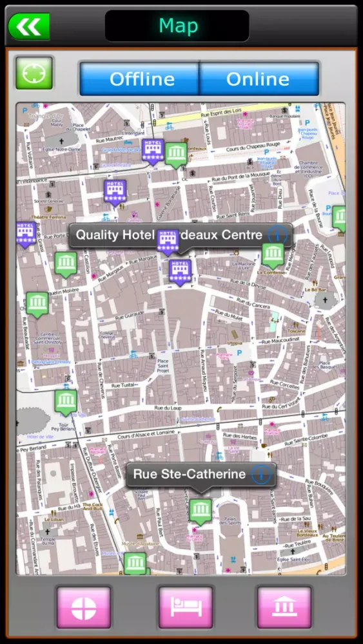Tap the green double-arrow back button
363x644 pixels.
(x=29, y=26)
